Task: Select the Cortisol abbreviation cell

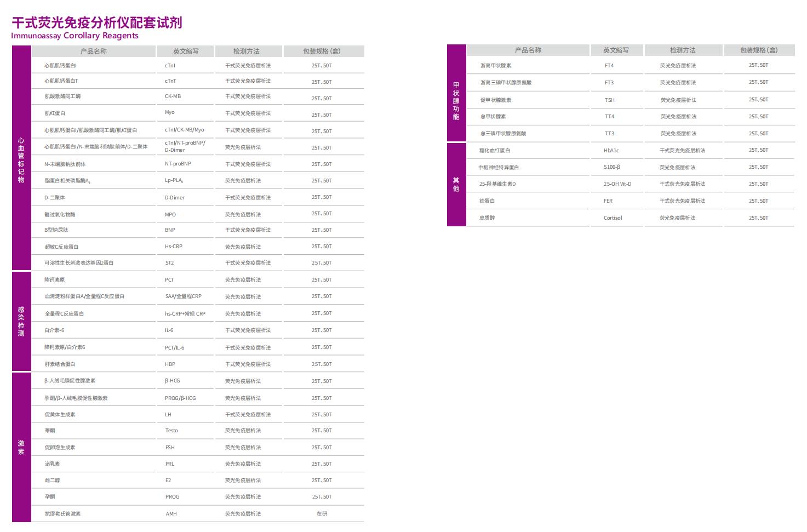Action: (x=613, y=218)
